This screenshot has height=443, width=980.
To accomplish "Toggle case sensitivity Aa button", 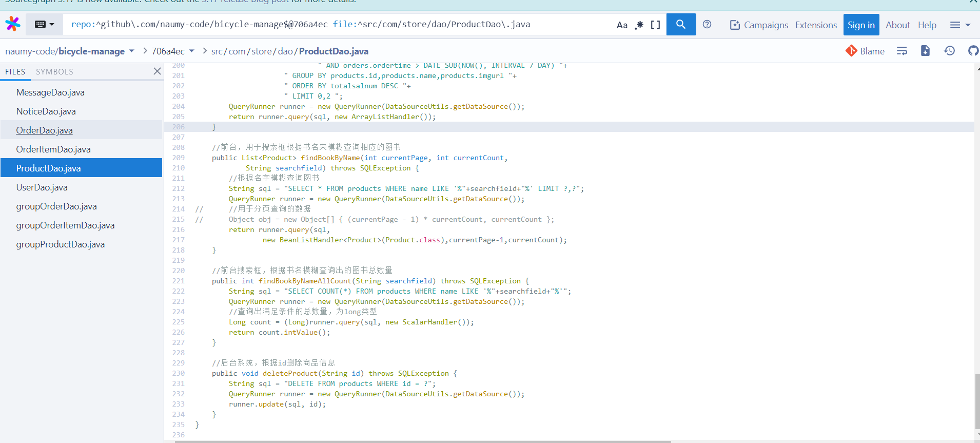I will click(622, 25).
